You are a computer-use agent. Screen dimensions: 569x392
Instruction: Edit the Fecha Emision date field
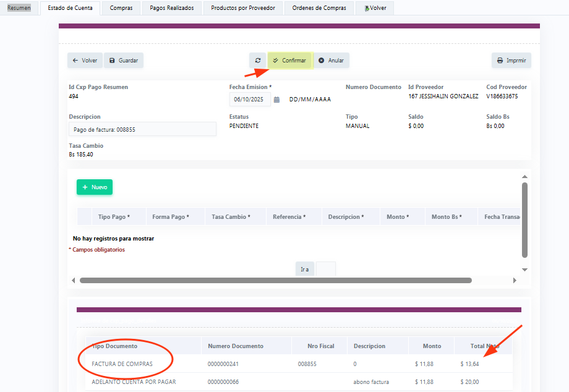249,100
